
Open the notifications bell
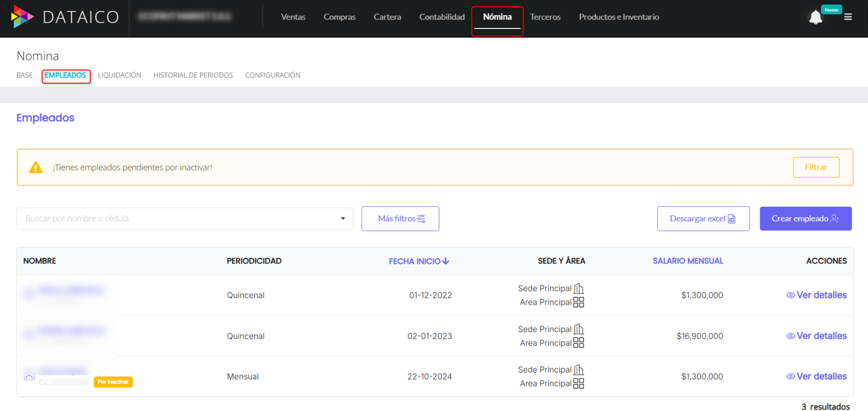tap(815, 18)
